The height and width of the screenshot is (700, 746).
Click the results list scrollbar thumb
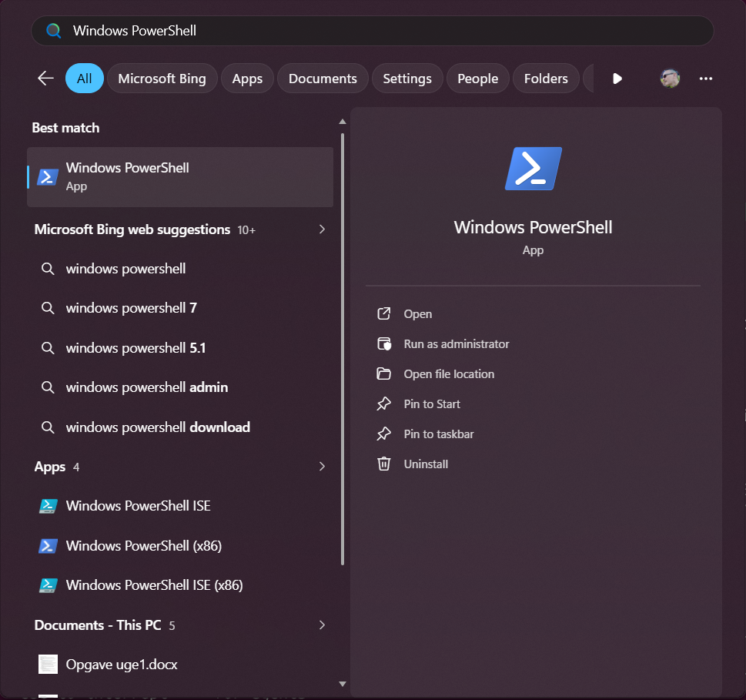342,350
